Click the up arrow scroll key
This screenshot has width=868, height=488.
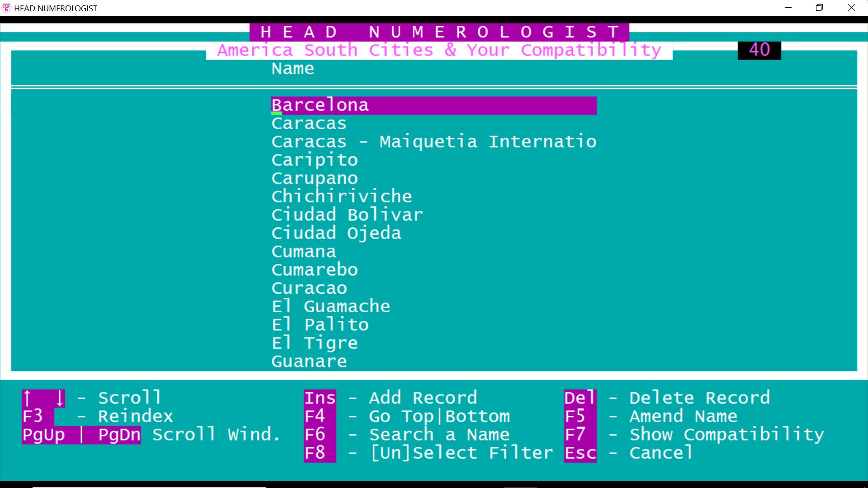tap(27, 398)
